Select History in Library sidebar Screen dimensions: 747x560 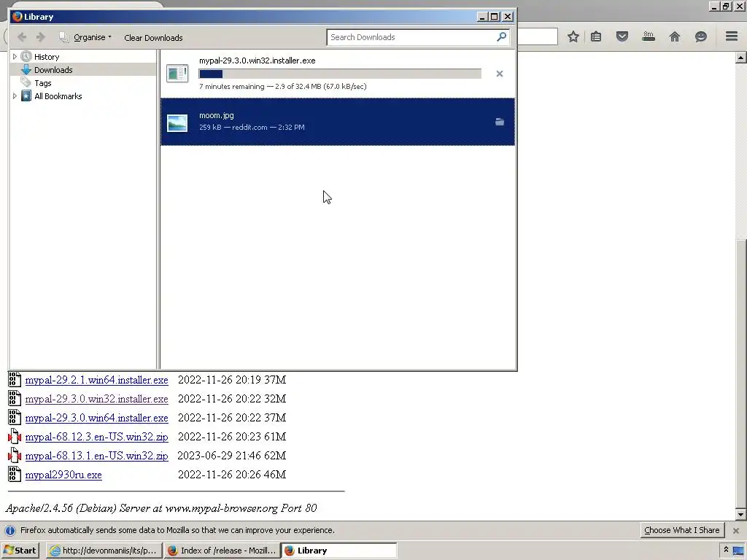47,57
